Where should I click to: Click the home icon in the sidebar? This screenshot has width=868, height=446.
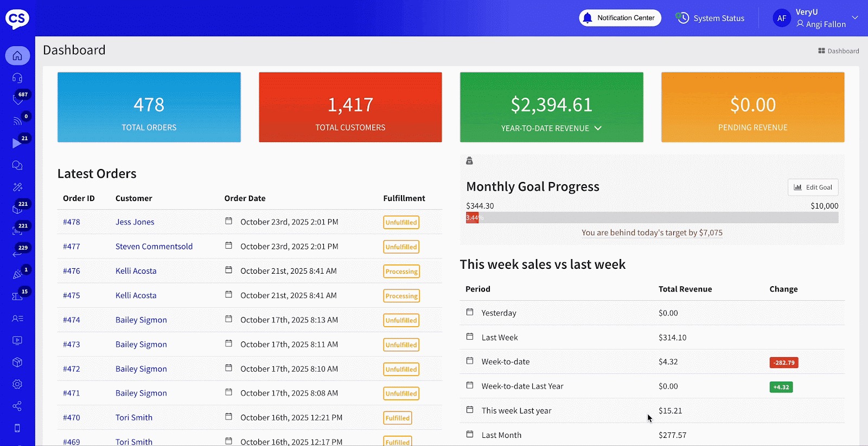(x=17, y=56)
